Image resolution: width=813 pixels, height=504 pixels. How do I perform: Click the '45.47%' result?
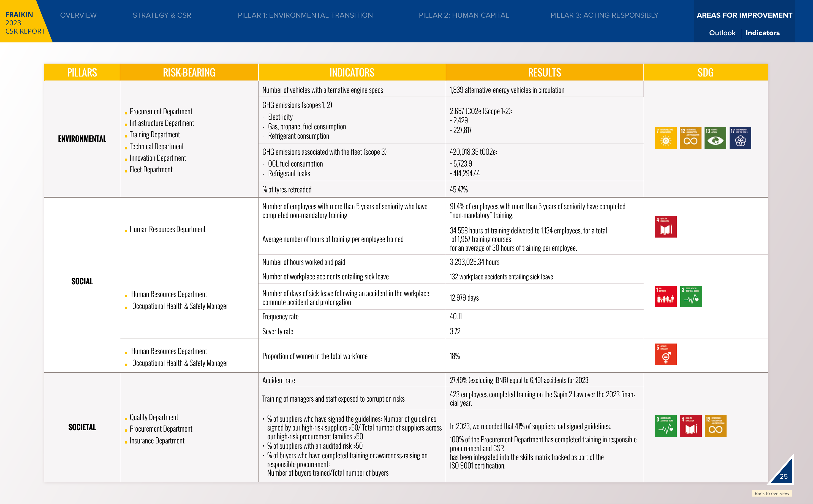(459, 190)
